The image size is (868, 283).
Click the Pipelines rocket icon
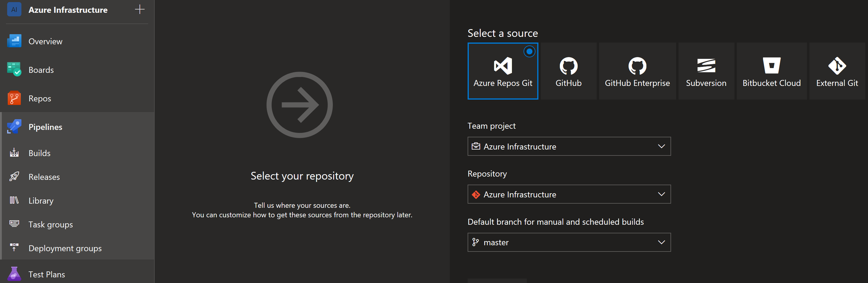(14, 127)
